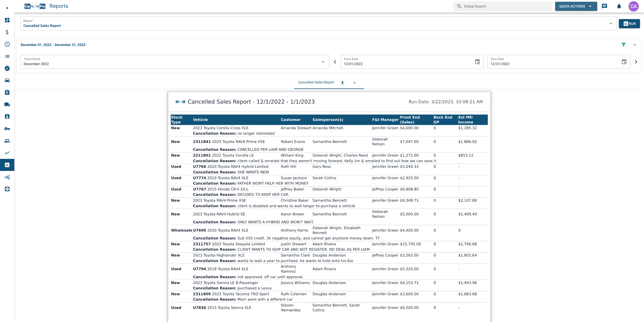
Task: Click the chat messages icon in the header
Action: [605, 6]
